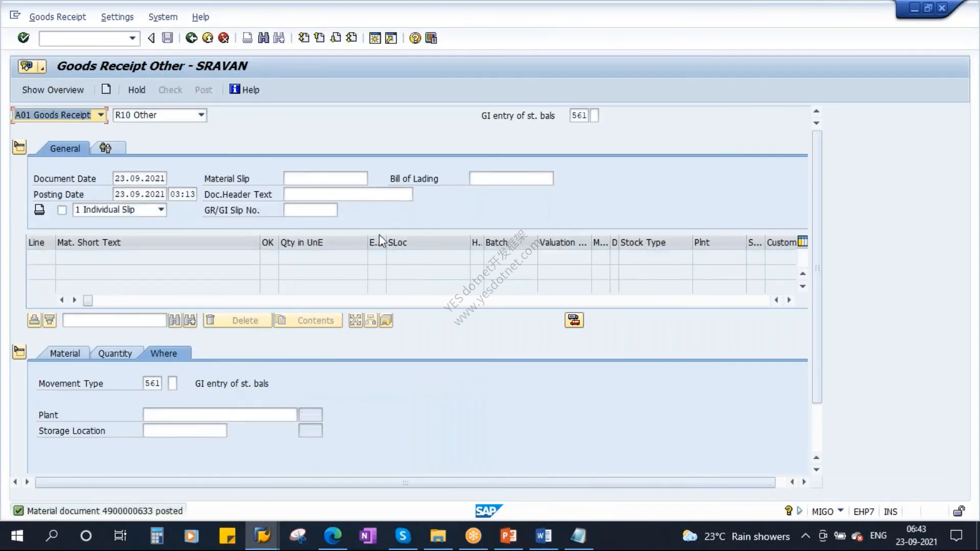Open the Settings menu
Image resolution: width=980 pixels, height=551 pixels.
tap(117, 17)
